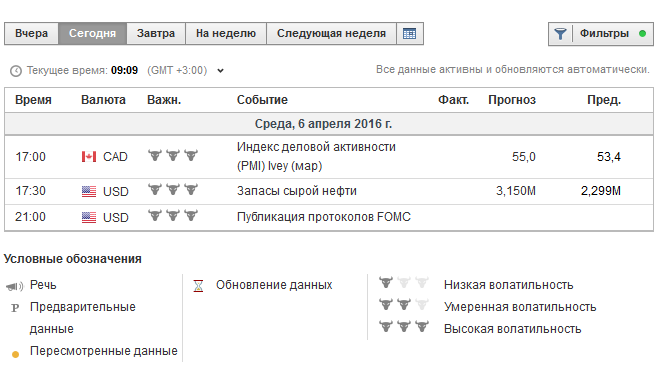Click the 21:00 time cell
The height and width of the screenshot is (379, 663).
(x=30, y=217)
